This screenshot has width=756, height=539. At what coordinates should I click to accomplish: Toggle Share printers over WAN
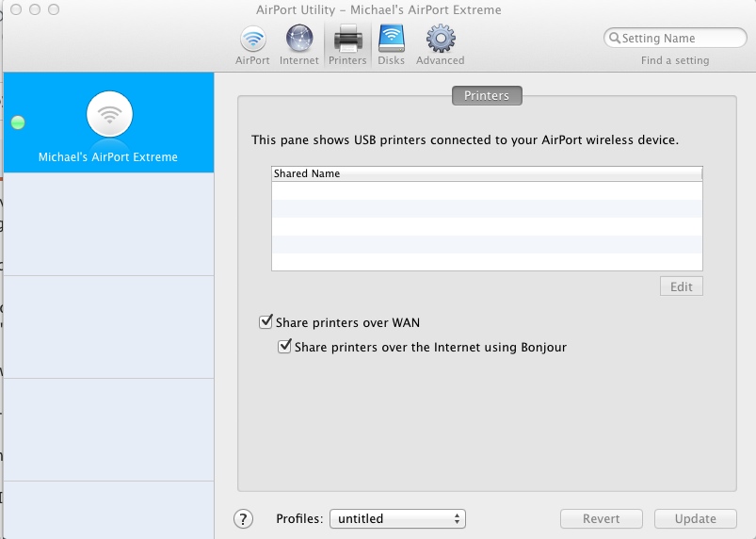pos(265,321)
